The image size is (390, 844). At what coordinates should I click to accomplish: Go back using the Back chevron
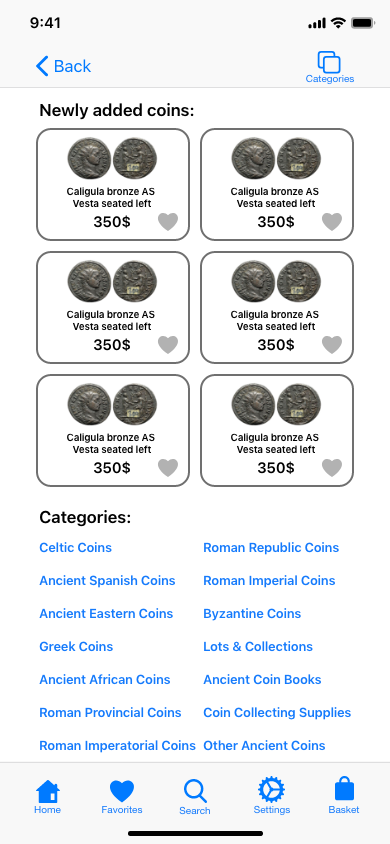tap(63, 66)
